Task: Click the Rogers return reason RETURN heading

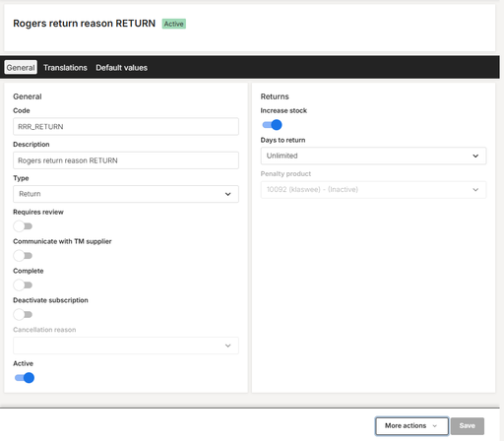Action: point(85,24)
